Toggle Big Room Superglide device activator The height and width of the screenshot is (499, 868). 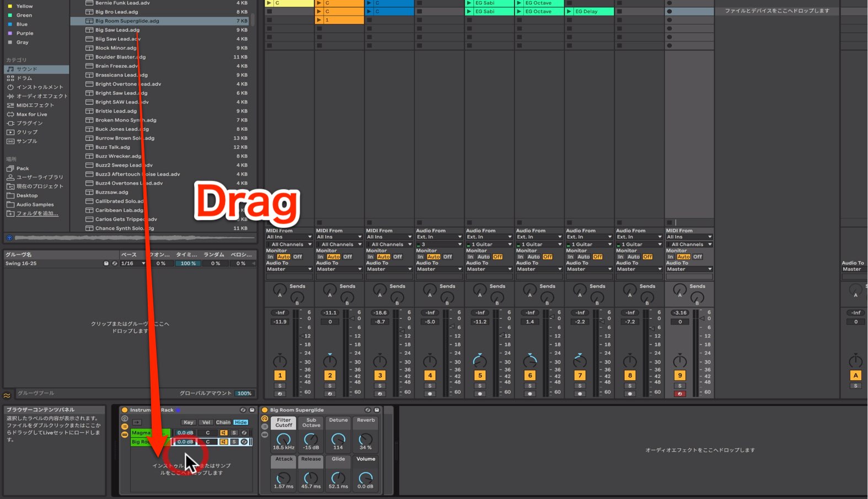[265, 410]
